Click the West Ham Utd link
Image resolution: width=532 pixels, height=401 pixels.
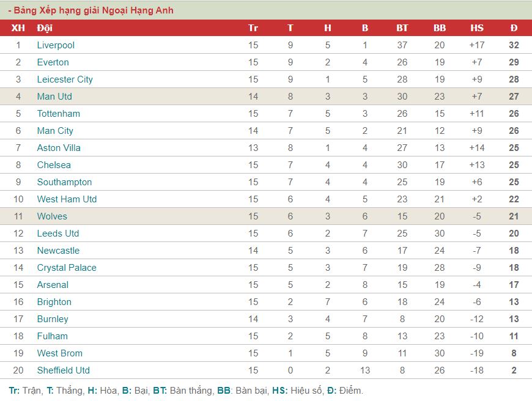[67, 199]
